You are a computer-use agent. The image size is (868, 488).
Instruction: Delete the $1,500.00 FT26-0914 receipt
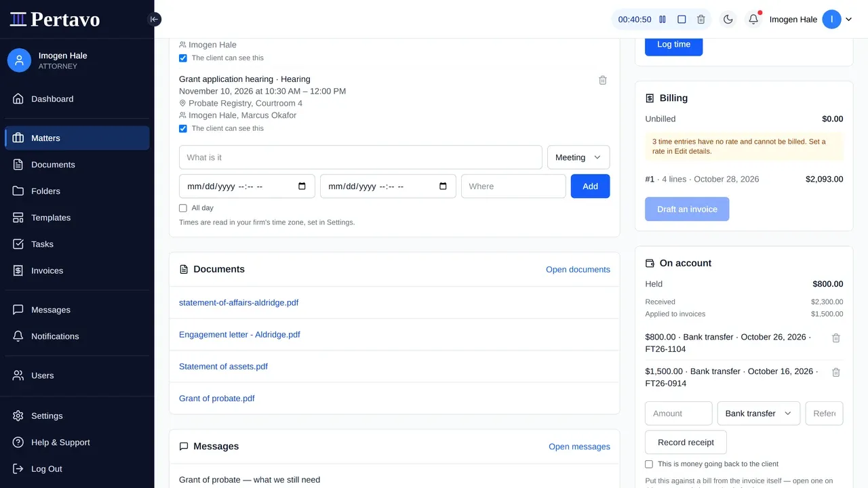pos(836,372)
